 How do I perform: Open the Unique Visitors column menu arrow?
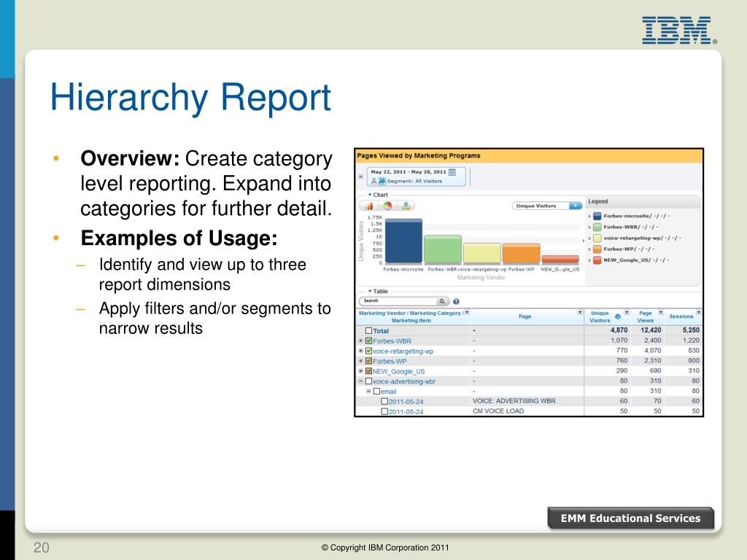click(x=627, y=312)
